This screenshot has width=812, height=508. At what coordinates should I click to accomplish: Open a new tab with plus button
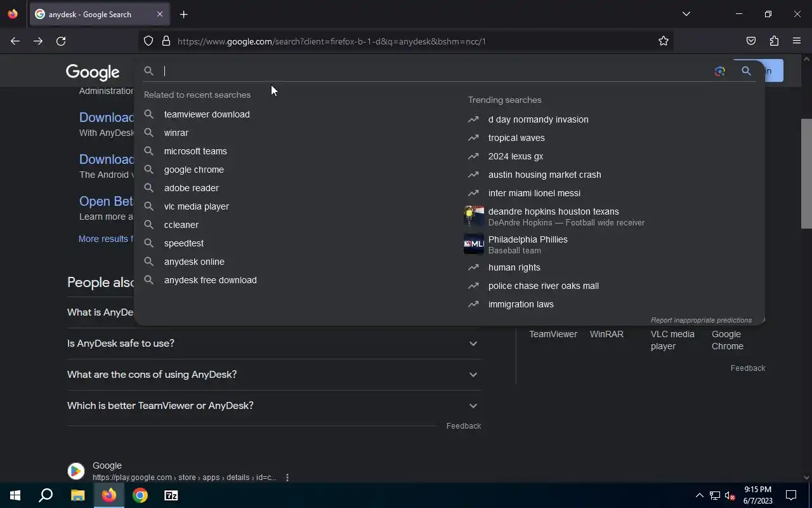[183, 14]
